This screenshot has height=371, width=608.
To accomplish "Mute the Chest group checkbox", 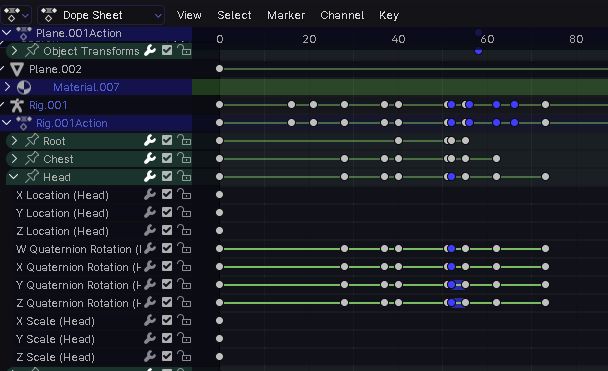I will [167, 158].
